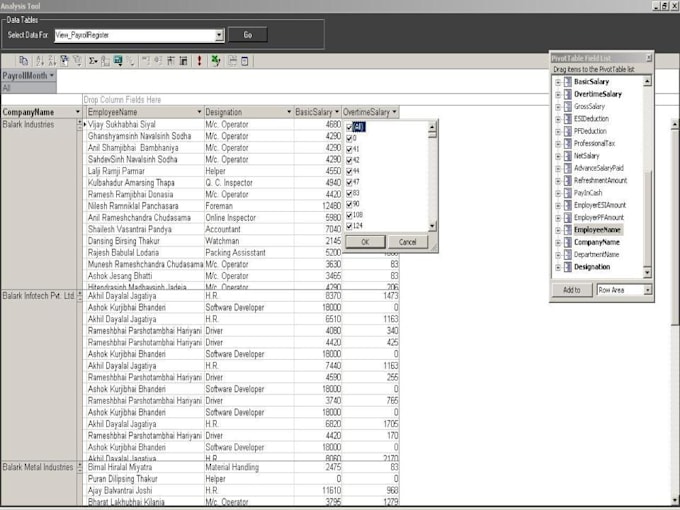Viewport: 680px width, 510px height.
Task: Open the BasicSalary column dropdown arrow
Action: pos(337,112)
